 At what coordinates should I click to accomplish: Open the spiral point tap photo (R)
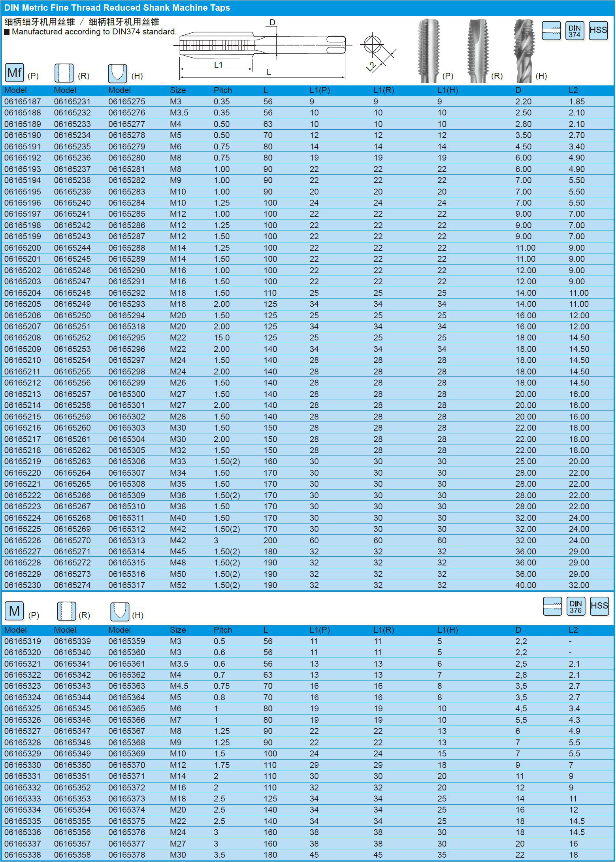(478, 51)
